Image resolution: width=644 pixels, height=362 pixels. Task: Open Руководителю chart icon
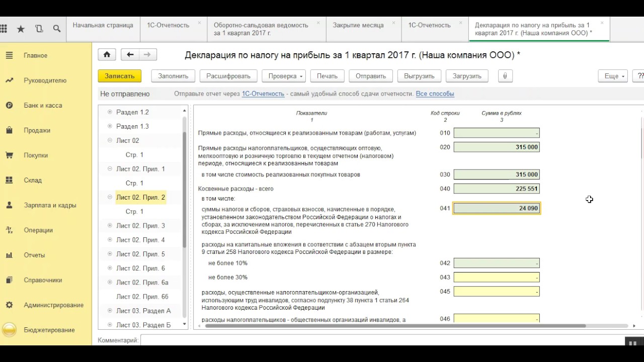click(9, 80)
